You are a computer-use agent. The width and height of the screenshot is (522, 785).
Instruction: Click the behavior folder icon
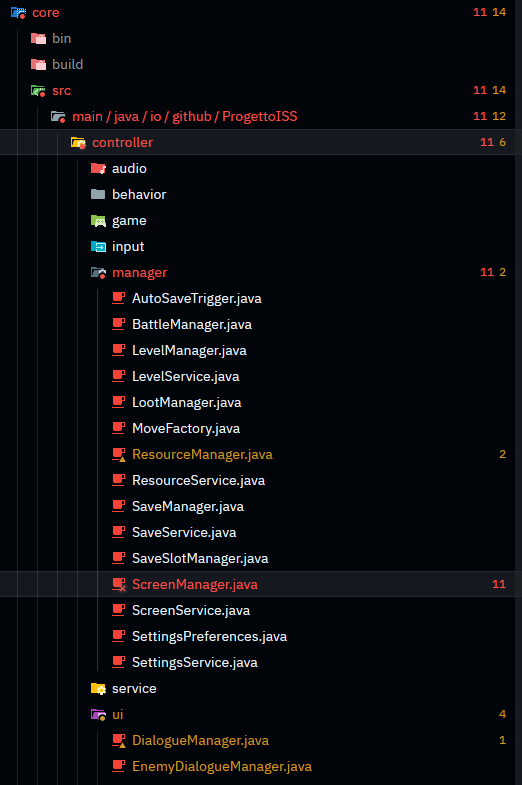pos(99,195)
